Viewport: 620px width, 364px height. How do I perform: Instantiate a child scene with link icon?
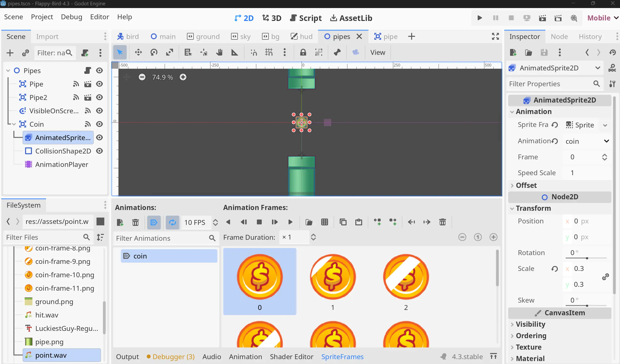click(x=26, y=53)
